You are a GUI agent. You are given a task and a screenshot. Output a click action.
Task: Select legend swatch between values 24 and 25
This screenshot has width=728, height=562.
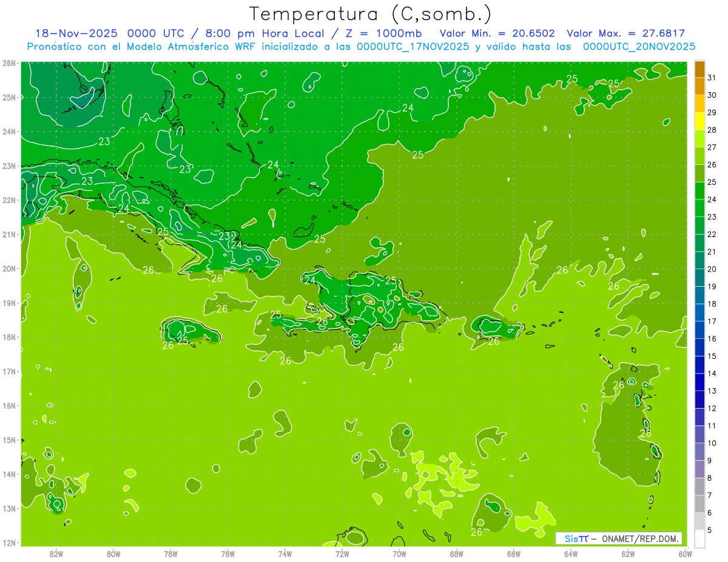click(x=699, y=191)
